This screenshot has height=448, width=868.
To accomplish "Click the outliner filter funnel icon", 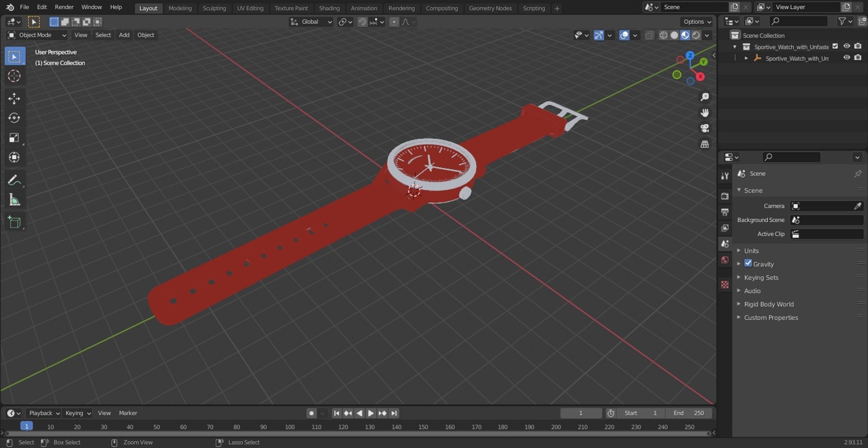I will [x=842, y=21].
